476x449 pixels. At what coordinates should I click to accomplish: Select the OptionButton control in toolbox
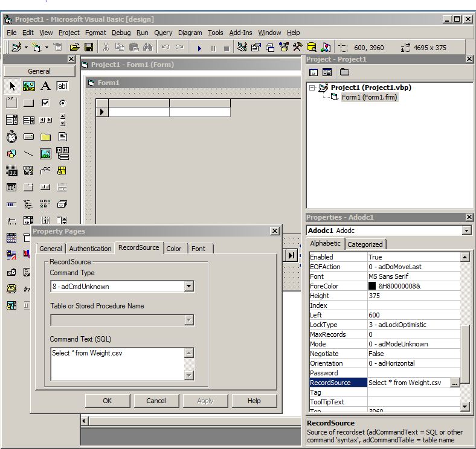pos(63,103)
